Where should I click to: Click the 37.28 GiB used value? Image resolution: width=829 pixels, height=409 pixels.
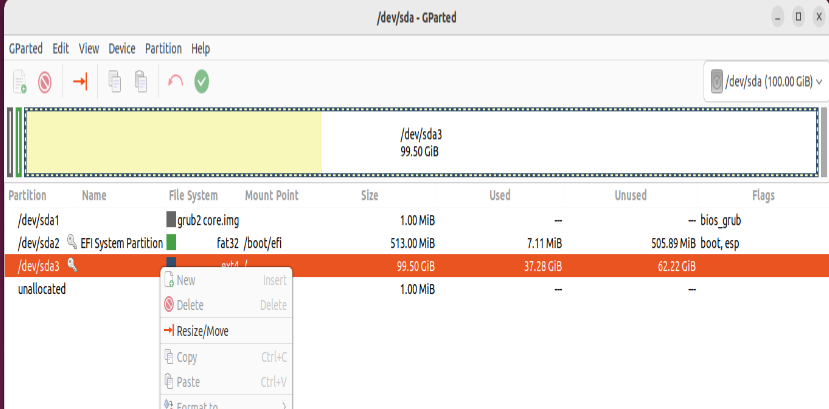tap(543, 266)
